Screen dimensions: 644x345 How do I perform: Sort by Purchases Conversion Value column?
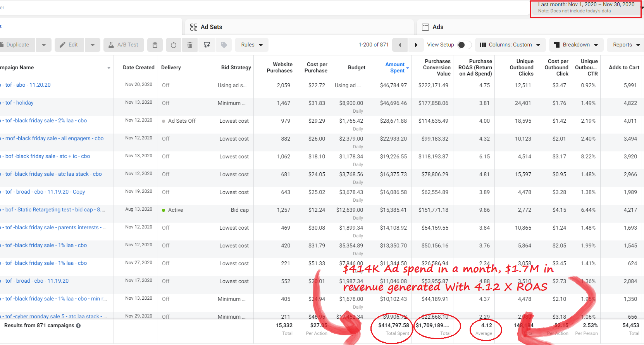coord(437,67)
